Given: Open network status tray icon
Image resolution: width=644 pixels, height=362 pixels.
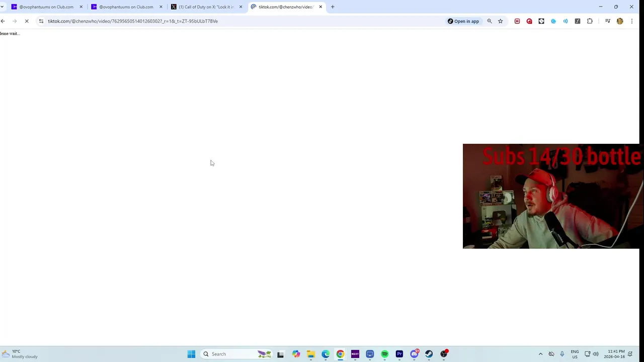Looking at the screenshot, I should pyautogui.click(x=587, y=354).
